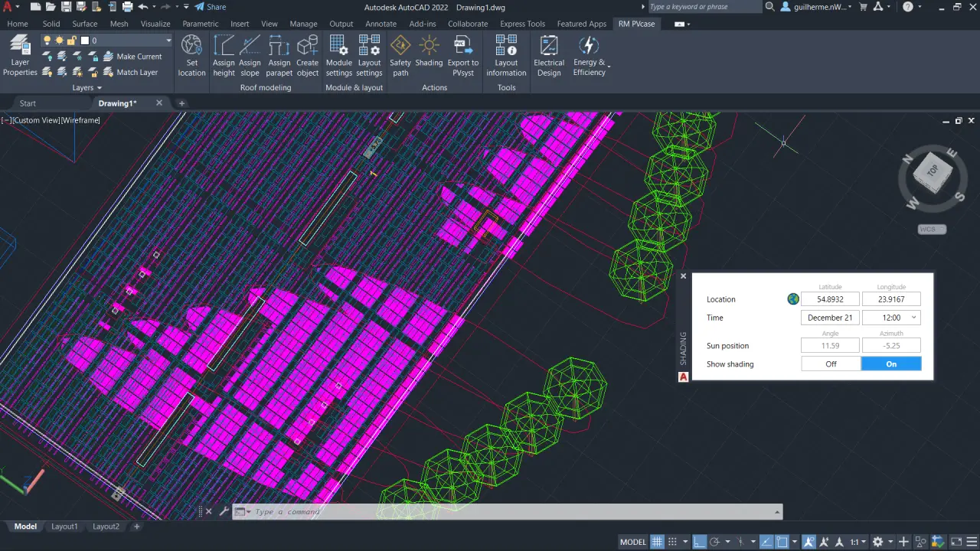980x551 pixels.
Task: Expand the 12:00 time dropdown
Action: 913,318
